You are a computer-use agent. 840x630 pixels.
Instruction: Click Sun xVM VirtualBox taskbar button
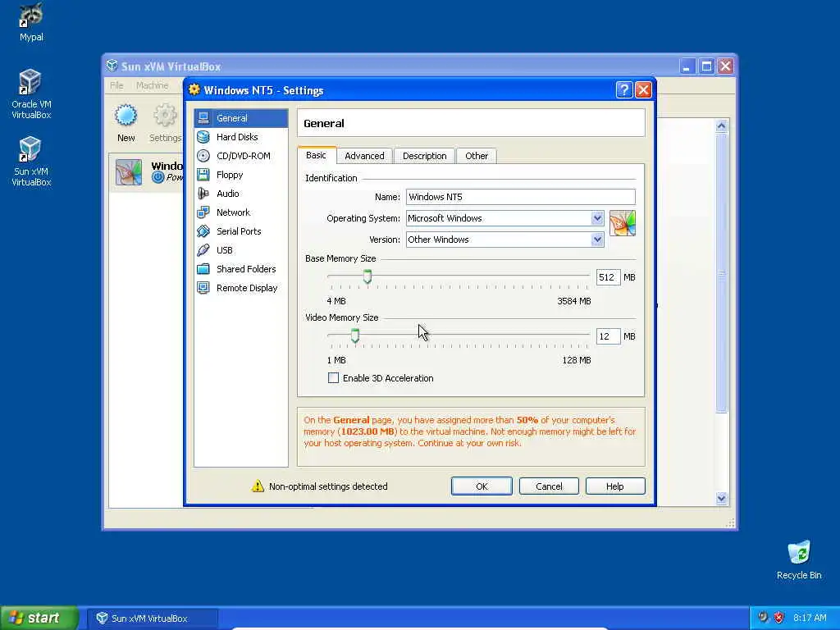pos(152,619)
